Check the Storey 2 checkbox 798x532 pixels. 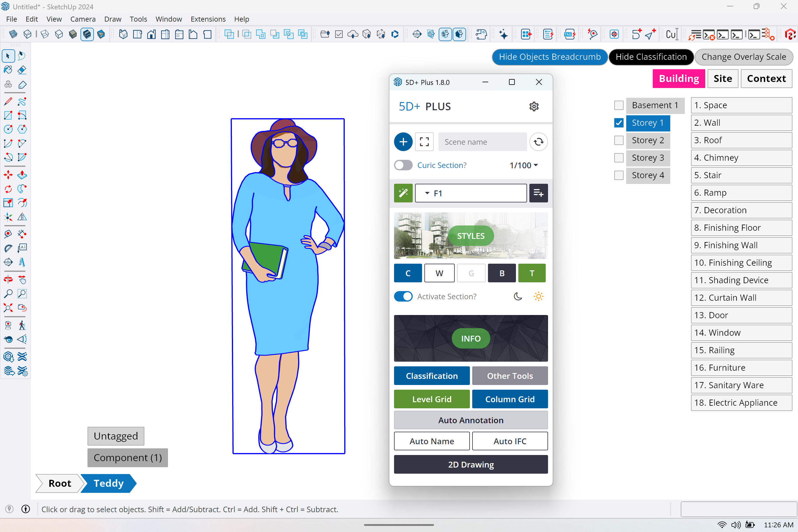click(619, 140)
